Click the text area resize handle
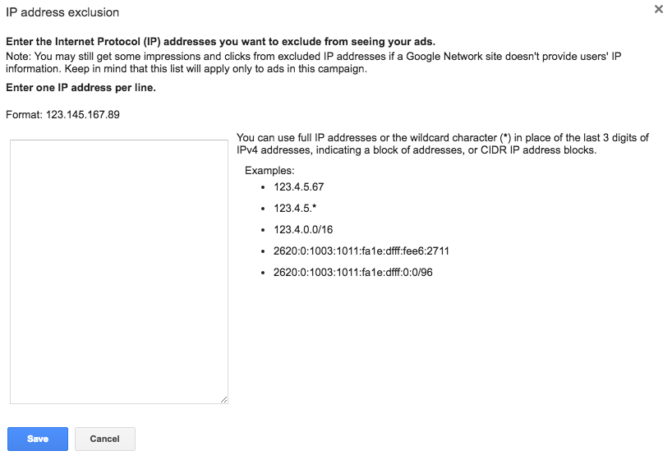The height and width of the screenshot is (460, 672). (x=224, y=399)
